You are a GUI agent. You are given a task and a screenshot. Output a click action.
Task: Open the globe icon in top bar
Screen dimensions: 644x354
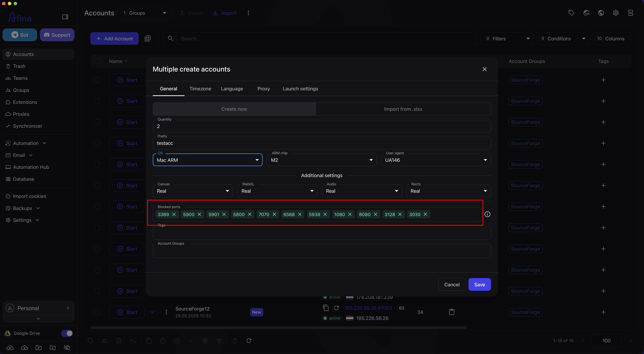point(601,13)
